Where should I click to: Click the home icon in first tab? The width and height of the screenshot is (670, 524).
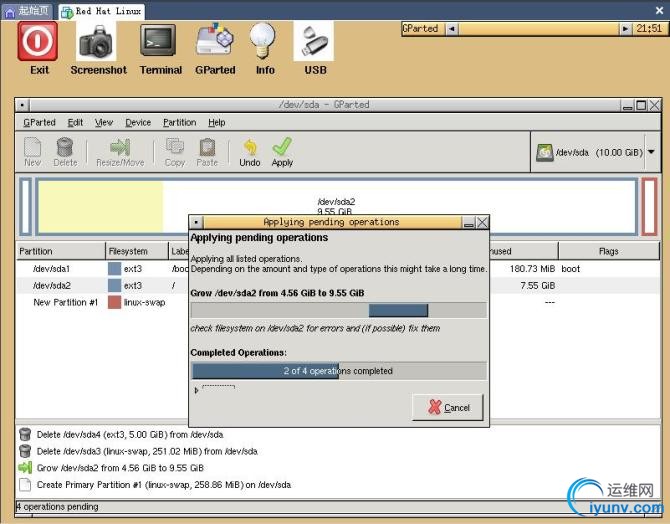(x=10, y=12)
